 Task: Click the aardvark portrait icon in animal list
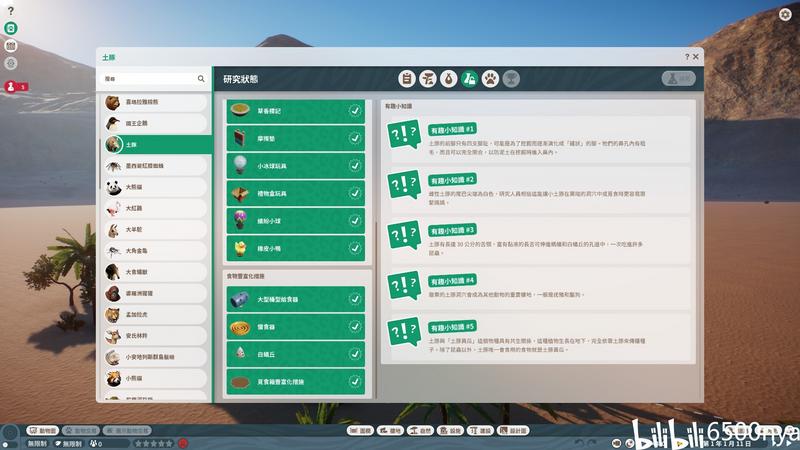113,144
